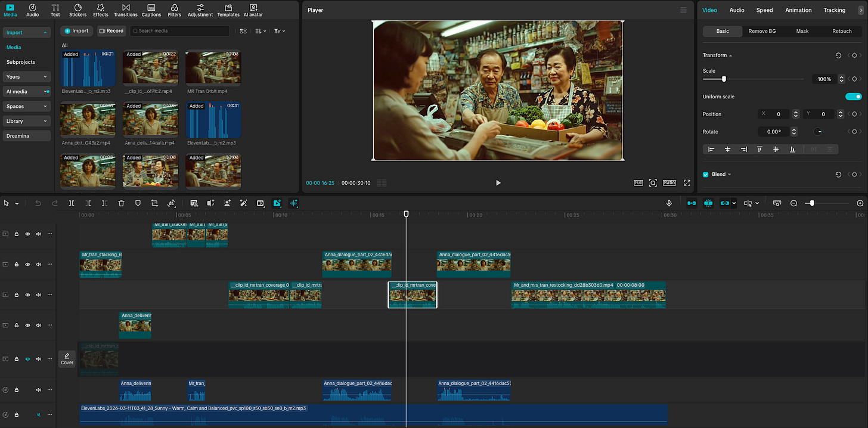Select the Remove BG tab
Viewport: 868px width, 428px height.
click(762, 31)
